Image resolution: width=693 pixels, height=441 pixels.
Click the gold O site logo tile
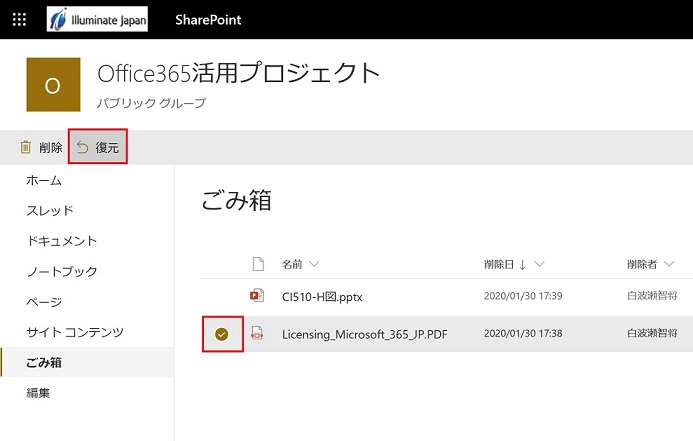click(53, 84)
